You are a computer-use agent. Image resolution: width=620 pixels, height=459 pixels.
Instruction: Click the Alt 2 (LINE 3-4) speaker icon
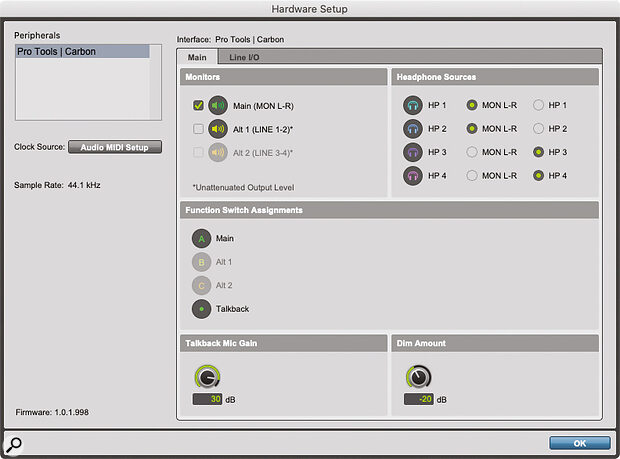[x=218, y=153]
